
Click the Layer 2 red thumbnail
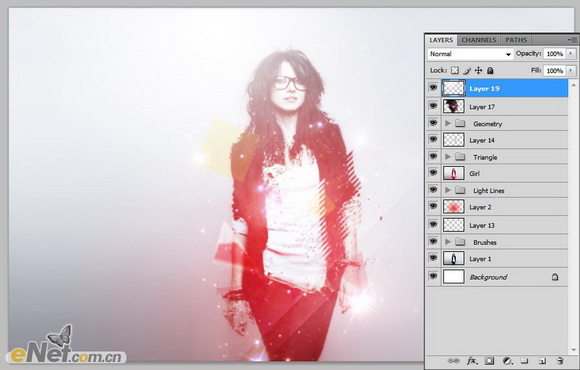(x=453, y=206)
